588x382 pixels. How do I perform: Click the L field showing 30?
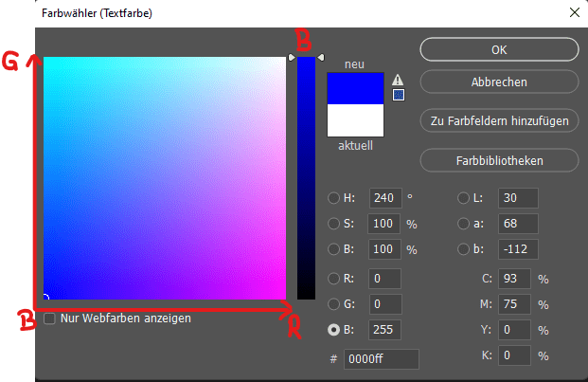click(518, 198)
